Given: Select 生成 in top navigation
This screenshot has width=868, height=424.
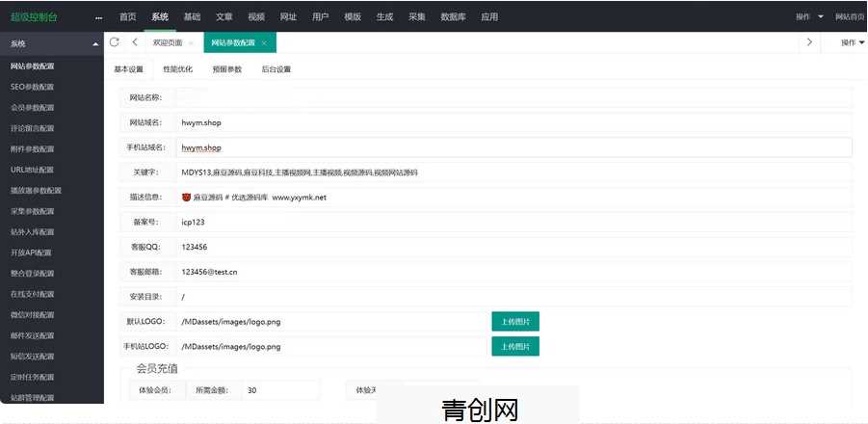Looking at the screenshot, I should (x=384, y=16).
